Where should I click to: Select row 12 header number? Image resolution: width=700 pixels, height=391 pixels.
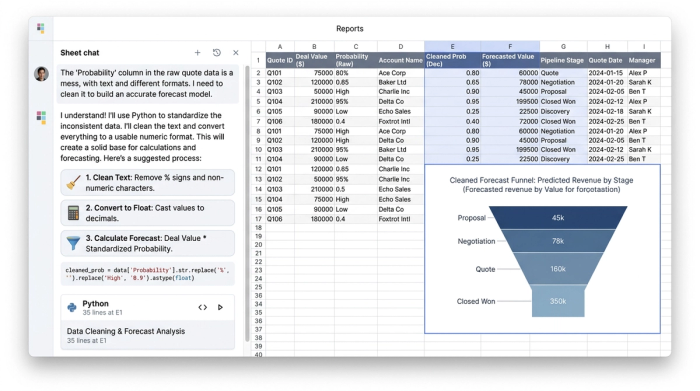coord(258,169)
